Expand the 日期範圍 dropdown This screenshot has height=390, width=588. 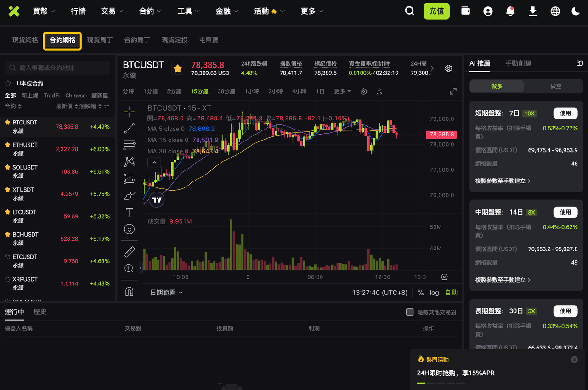point(166,293)
